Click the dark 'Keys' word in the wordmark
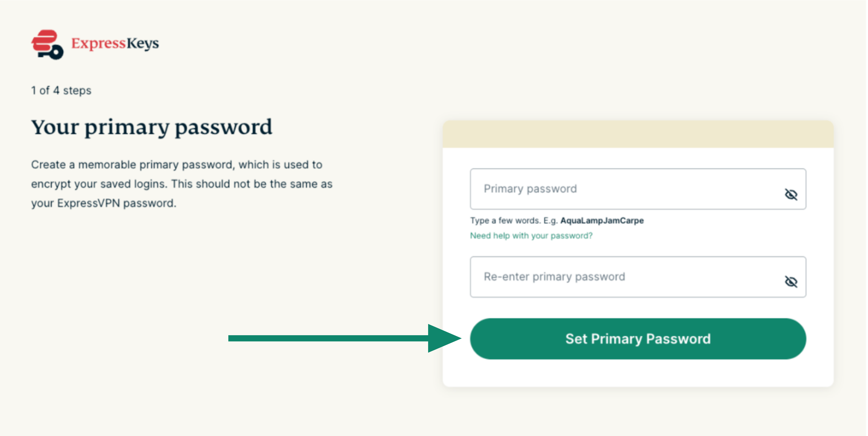The width and height of the screenshot is (868, 436). coord(142,43)
